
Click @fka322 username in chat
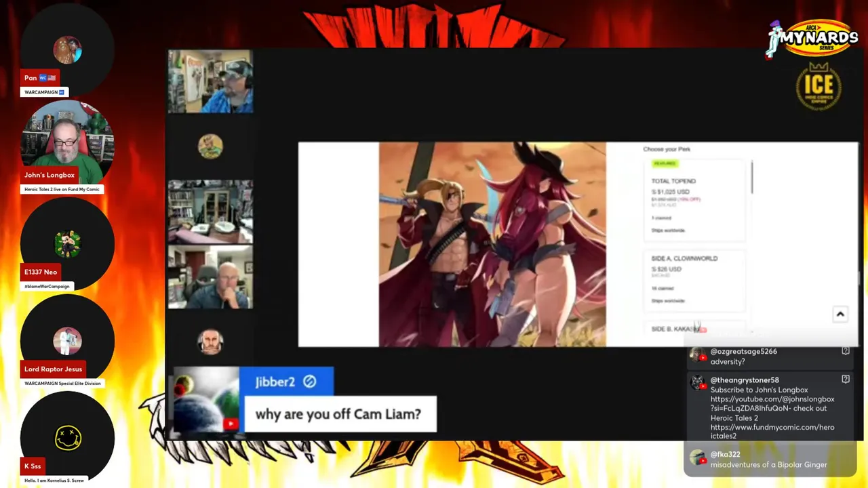tap(725, 455)
